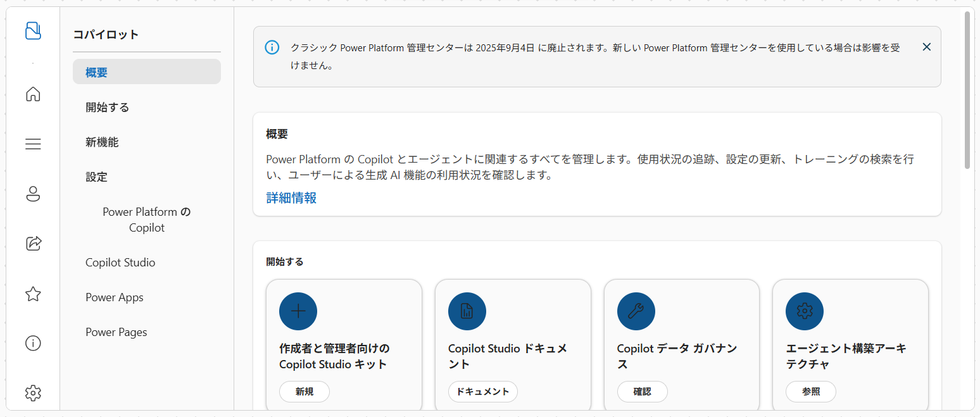
Task: Open the star favorites icon
Action: click(33, 294)
